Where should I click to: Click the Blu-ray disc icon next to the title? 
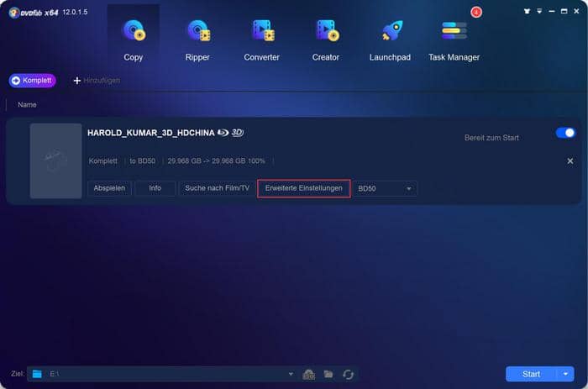coord(223,133)
